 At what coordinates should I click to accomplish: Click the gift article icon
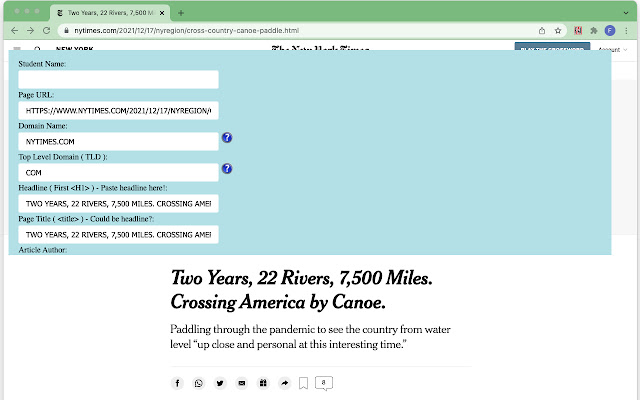(263, 383)
